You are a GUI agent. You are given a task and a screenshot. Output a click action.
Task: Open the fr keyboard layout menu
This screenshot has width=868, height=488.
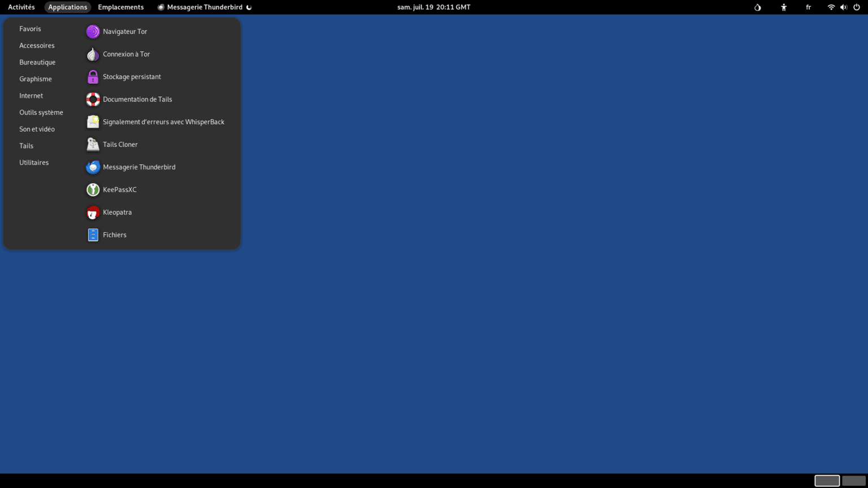[x=808, y=7]
